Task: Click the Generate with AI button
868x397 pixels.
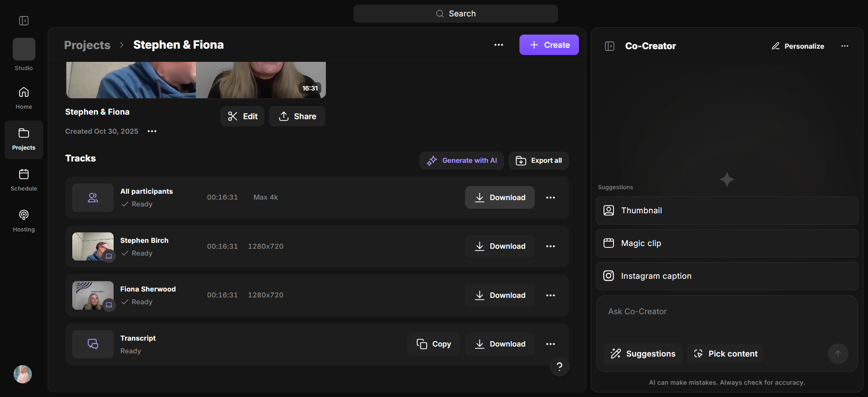Action: 461,161
